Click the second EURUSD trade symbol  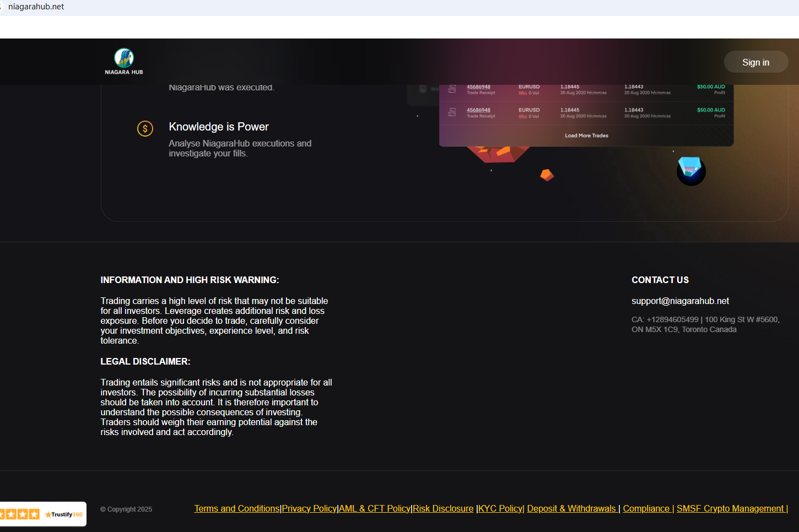coord(529,110)
